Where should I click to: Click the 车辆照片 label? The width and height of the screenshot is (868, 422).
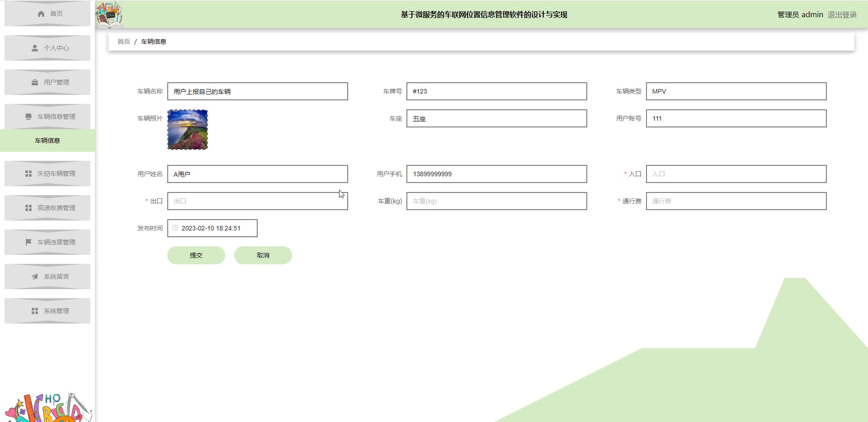pyautogui.click(x=150, y=118)
